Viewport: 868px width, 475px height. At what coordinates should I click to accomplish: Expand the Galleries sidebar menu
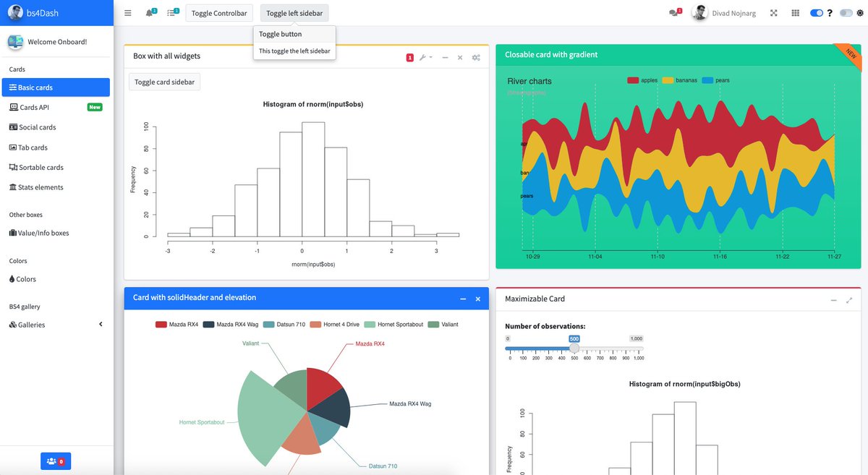point(56,325)
